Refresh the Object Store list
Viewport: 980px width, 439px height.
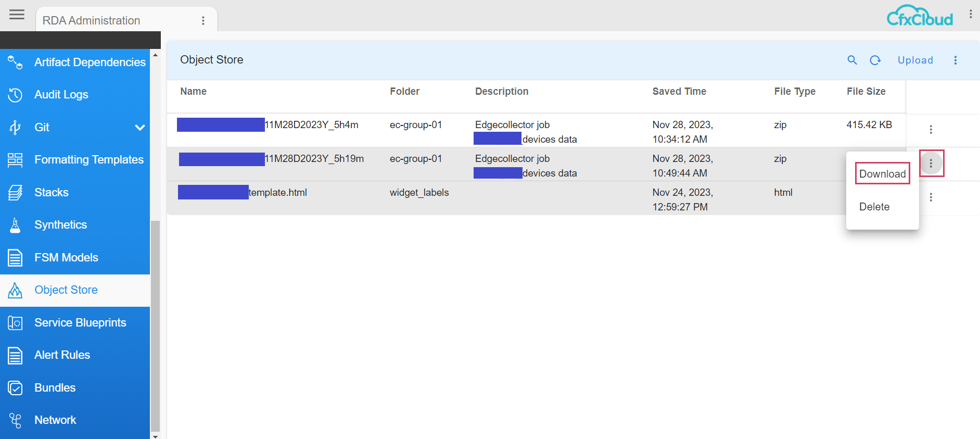point(875,60)
